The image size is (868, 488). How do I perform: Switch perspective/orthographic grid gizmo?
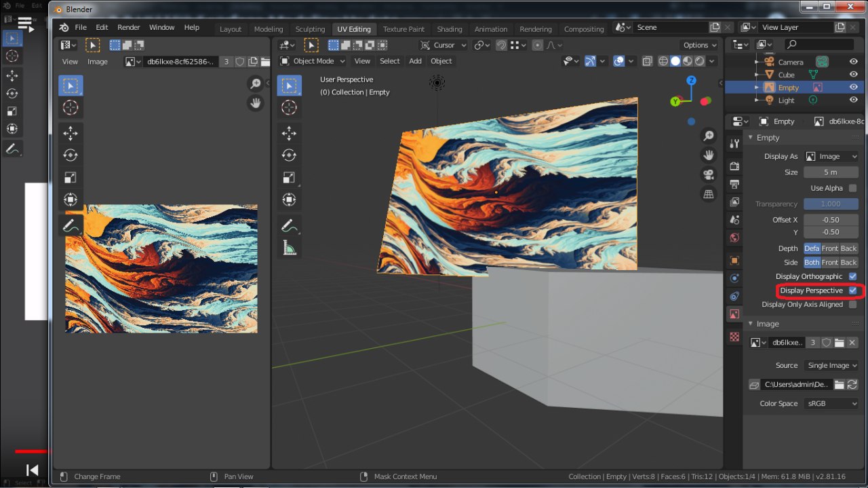pos(709,194)
